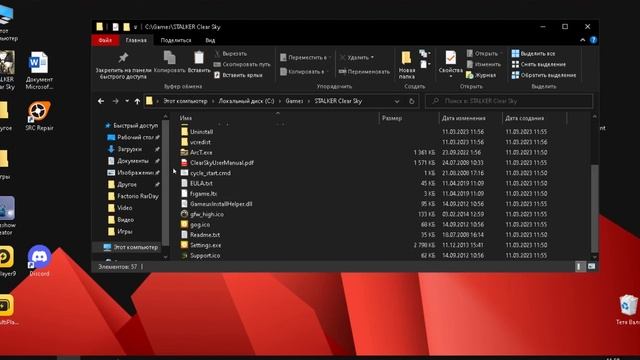640x360 pixels.
Task: Select the Cut command
Action: pyautogui.click(x=231, y=53)
